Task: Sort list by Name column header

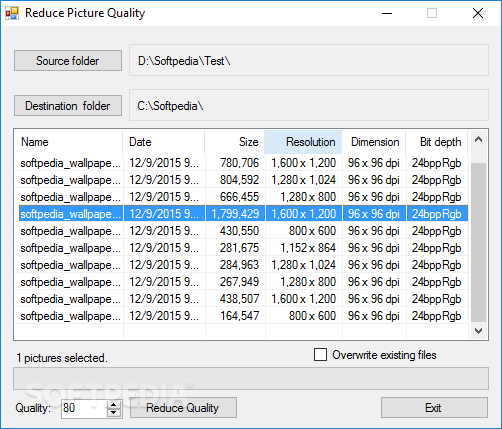Action: pos(68,142)
